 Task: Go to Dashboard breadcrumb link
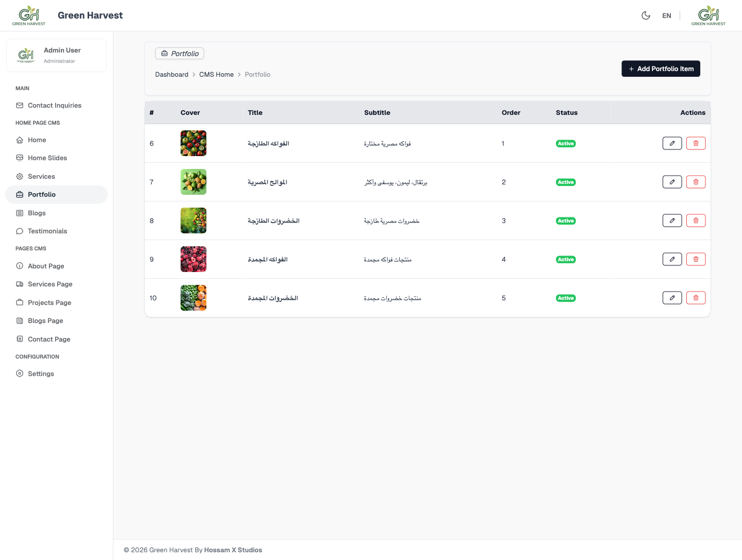pyautogui.click(x=172, y=75)
